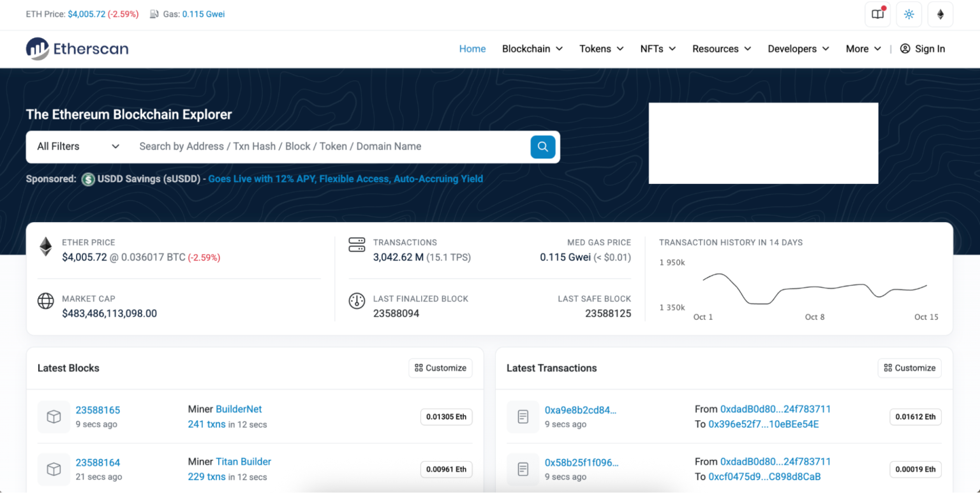Open the sponsored 12% APY link
This screenshot has width=980, height=493.
click(x=345, y=179)
